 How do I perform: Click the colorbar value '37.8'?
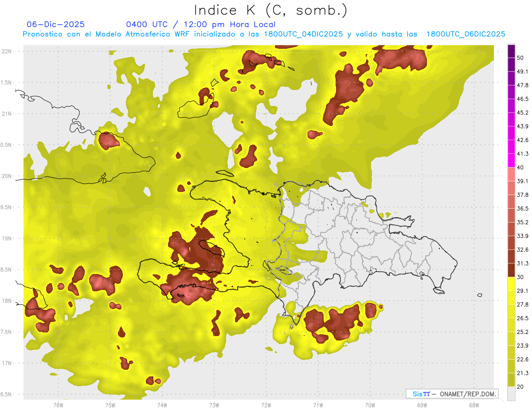[x=523, y=195]
